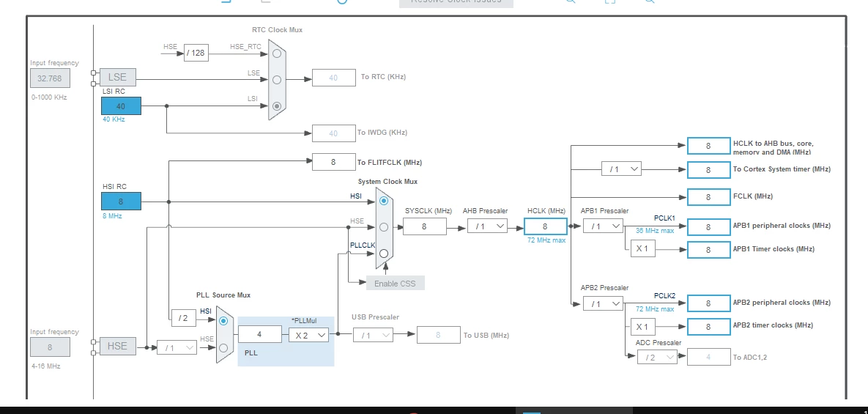The height and width of the screenshot is (414, 868).
Task: Click the Enable CSS button
Action: (396, 284)
